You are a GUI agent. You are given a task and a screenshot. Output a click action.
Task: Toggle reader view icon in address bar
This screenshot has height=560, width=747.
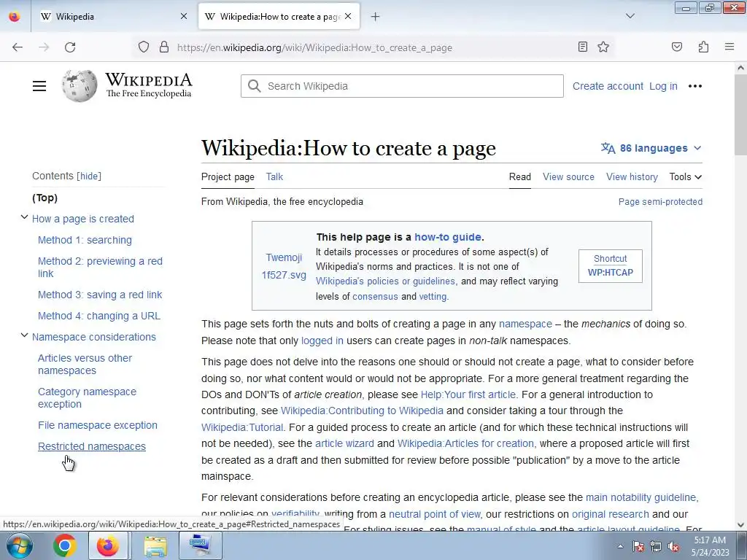(582, 47)
